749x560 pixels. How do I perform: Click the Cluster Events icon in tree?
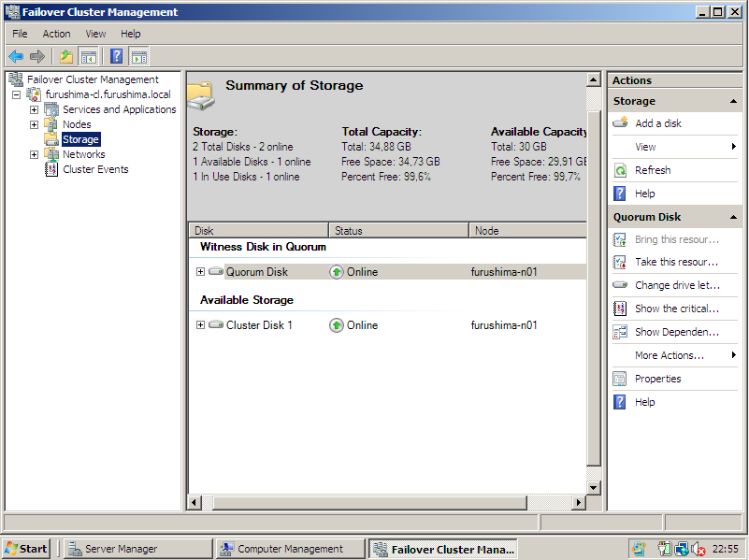click(51, 169)
